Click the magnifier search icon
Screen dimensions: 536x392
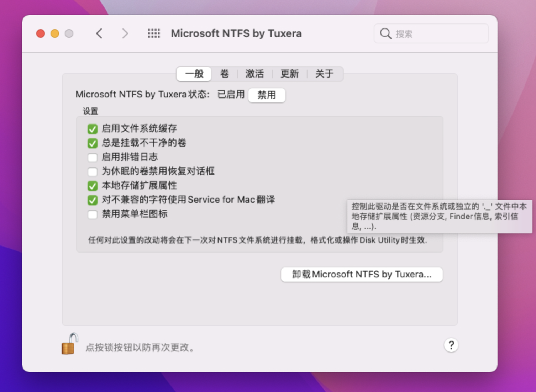pyautogui.click(x=385, y=33)
